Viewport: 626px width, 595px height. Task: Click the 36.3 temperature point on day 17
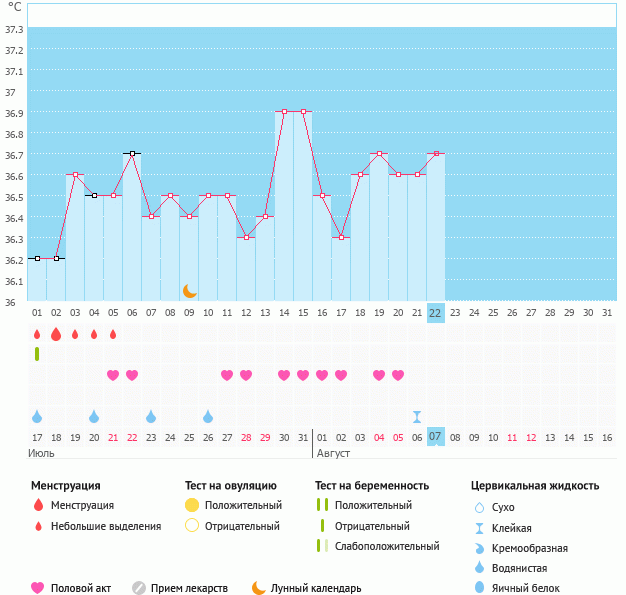(341, 237)
